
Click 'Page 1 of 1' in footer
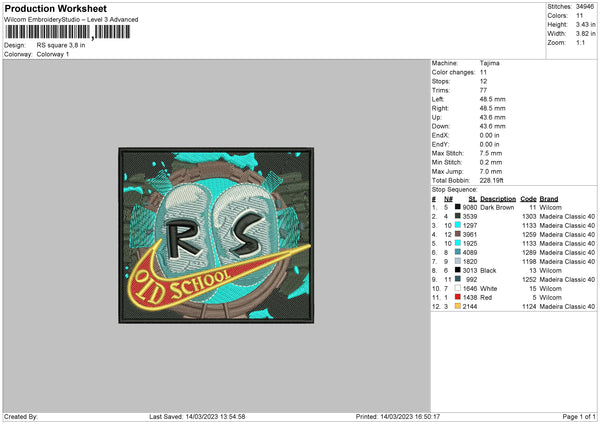579,416
